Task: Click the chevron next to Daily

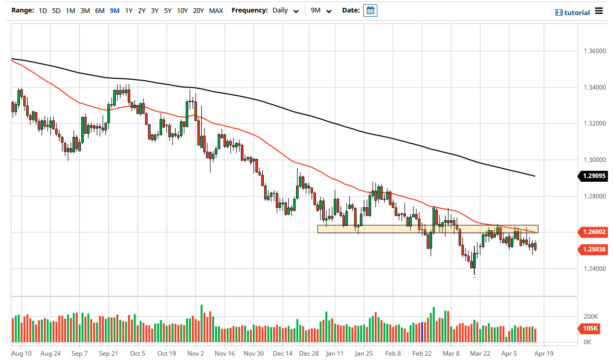Action: click(x=296, y=10)
